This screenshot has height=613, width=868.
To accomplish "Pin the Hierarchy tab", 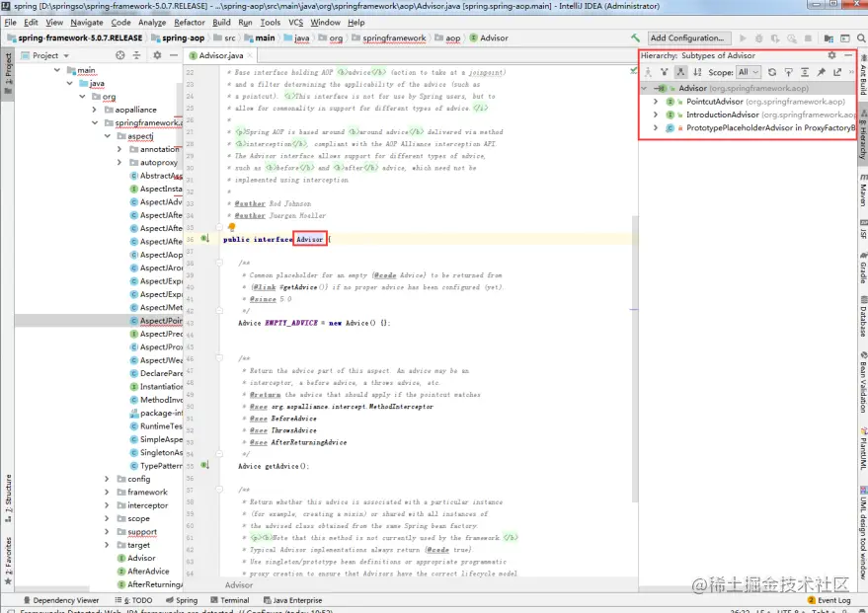I will pos(821,72).
